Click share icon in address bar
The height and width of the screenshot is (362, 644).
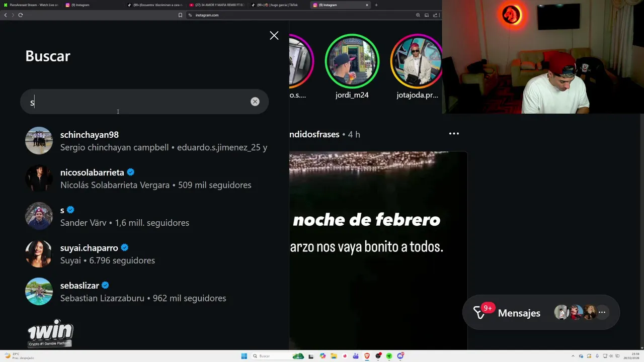[x=435, y=15]
